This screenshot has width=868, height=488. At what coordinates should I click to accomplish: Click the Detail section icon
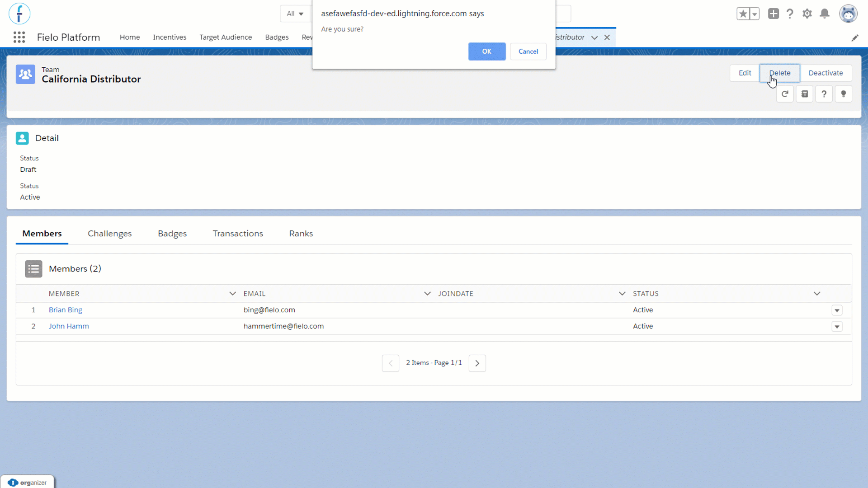22,138
